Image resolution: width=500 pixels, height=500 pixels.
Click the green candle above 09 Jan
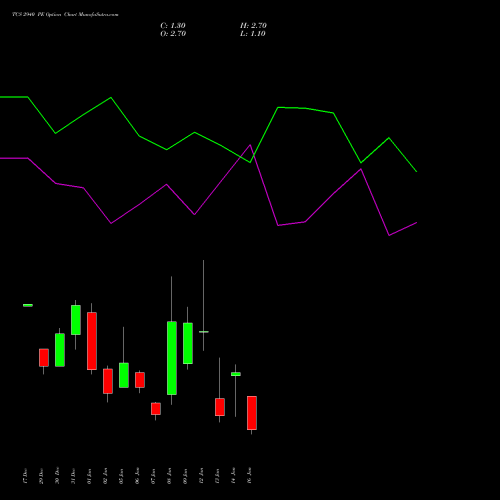click(x=188, y=343)
